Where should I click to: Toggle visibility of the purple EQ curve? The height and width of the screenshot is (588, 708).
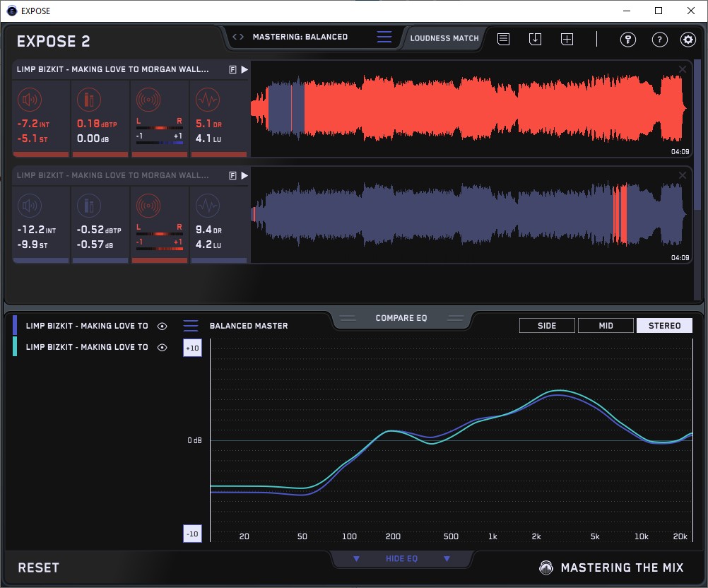coord(163,327)
